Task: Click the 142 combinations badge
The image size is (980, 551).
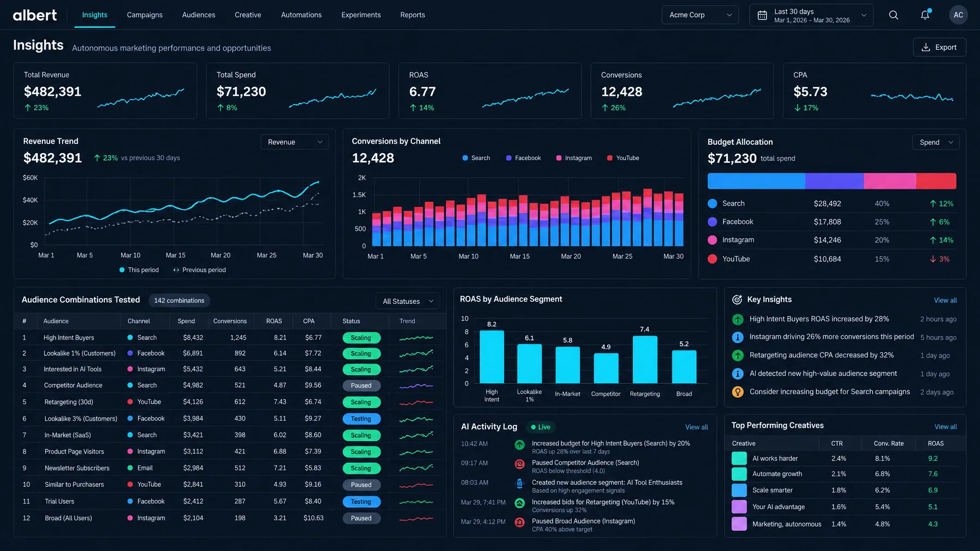Action: click(x=179, y=301)
